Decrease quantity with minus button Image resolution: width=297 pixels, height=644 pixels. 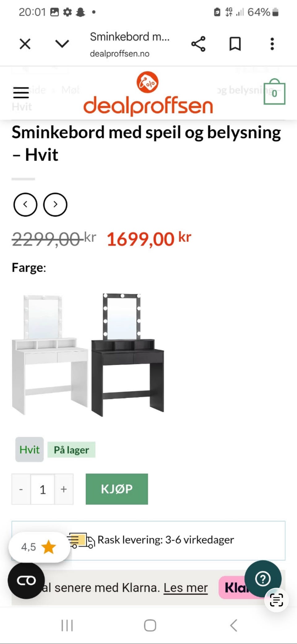[21, 489]
